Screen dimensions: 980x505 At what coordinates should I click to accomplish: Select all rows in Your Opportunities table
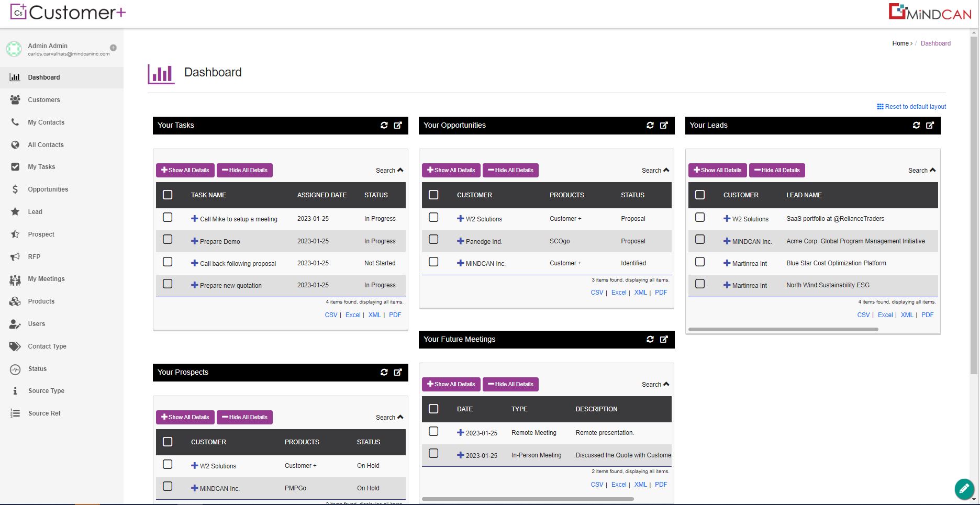point(433,194)
